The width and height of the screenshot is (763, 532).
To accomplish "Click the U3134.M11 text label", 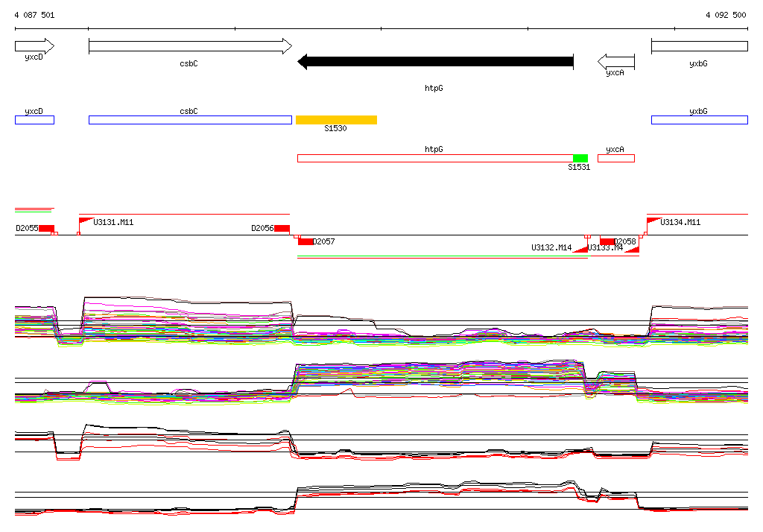I will pos(680,222).
